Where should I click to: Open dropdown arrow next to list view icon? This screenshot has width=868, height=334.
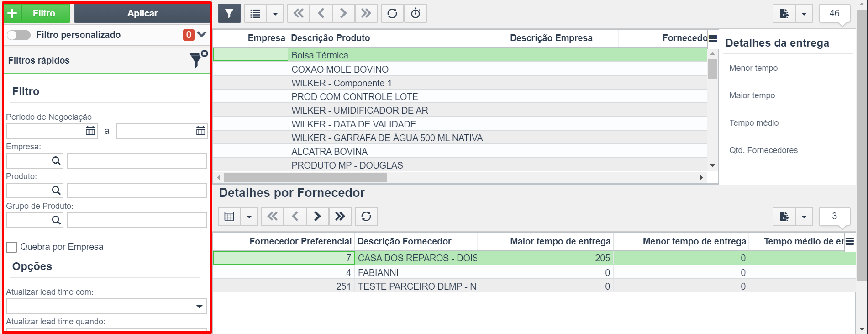point(275,13)
